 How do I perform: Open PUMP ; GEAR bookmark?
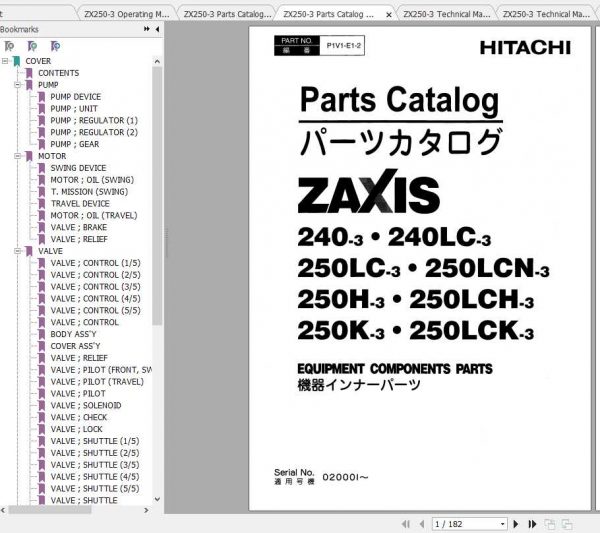click(75, 144)
